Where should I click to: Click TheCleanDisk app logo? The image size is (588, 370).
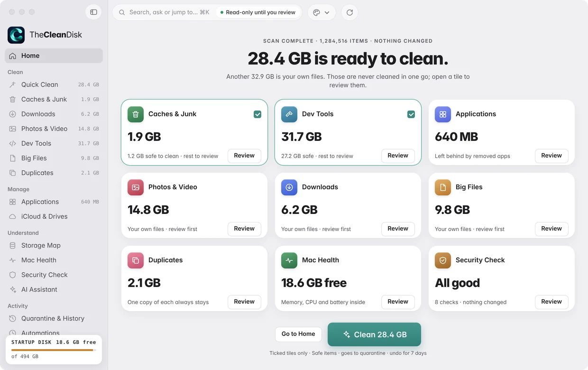(16, 35)
